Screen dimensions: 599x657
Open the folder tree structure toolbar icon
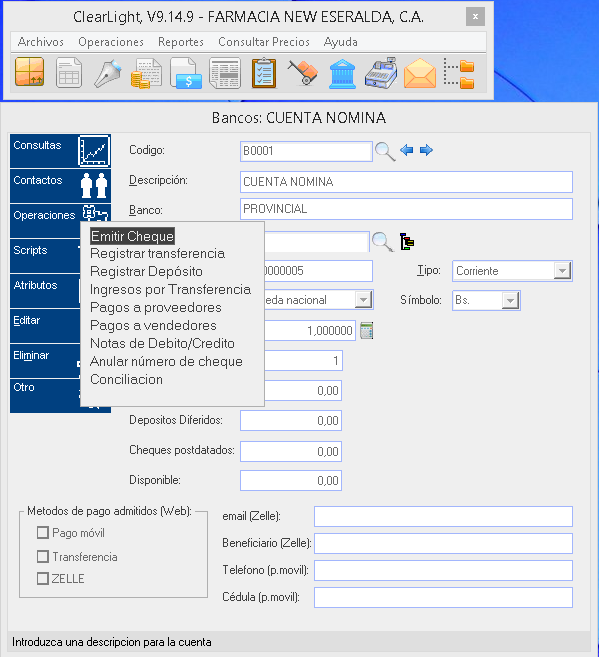point(459,74)
